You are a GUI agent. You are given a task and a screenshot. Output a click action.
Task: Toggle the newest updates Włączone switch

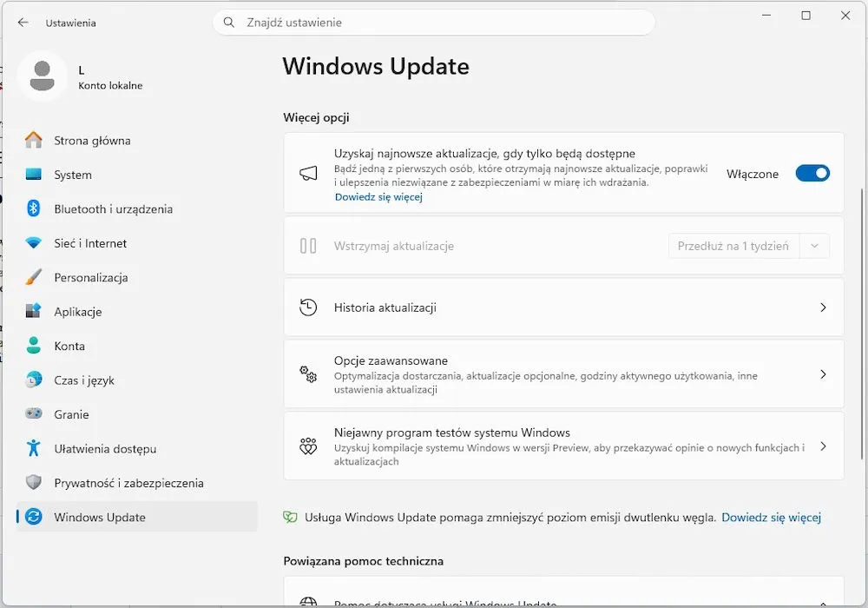coord(812,174)
